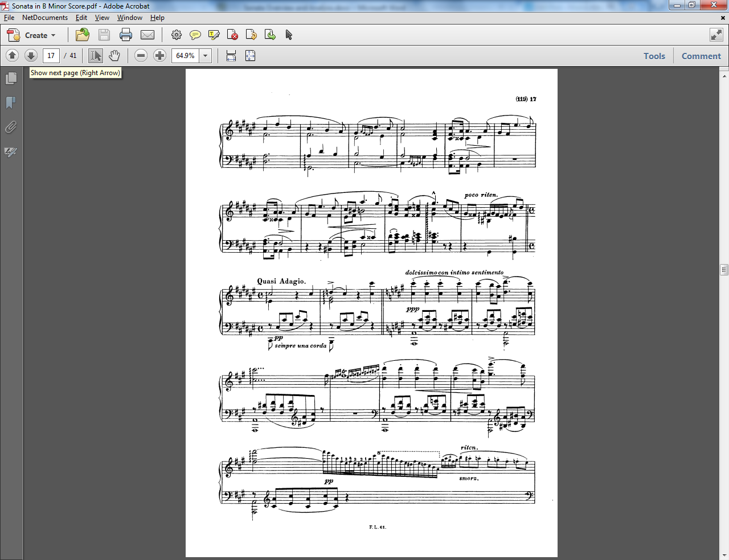Enable the text Select tool
The width and height of the screenshot is (729, 560).
(x=95, y=56)
